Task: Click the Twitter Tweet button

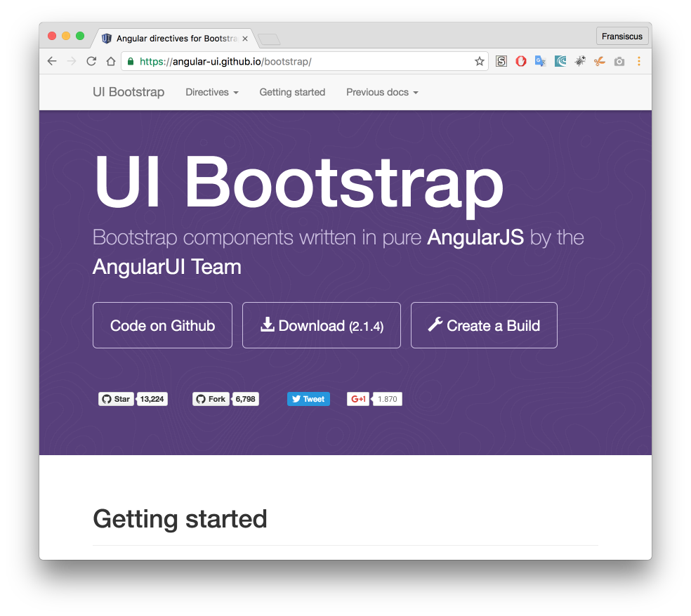Action: [x=308, y=399]
